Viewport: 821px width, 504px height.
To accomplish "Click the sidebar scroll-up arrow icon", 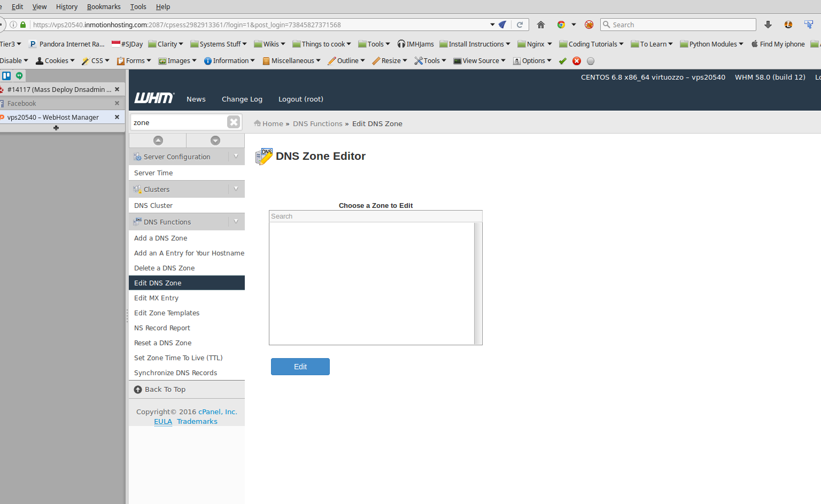I will pyautogui.click(x=158, y=141).
